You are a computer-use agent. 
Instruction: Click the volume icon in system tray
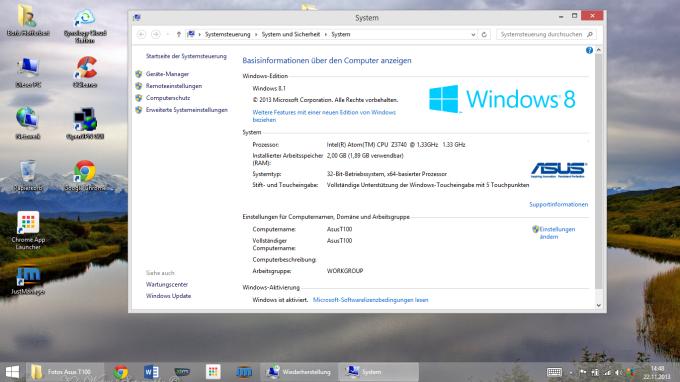pyautogui.click(x=618, y=372)
